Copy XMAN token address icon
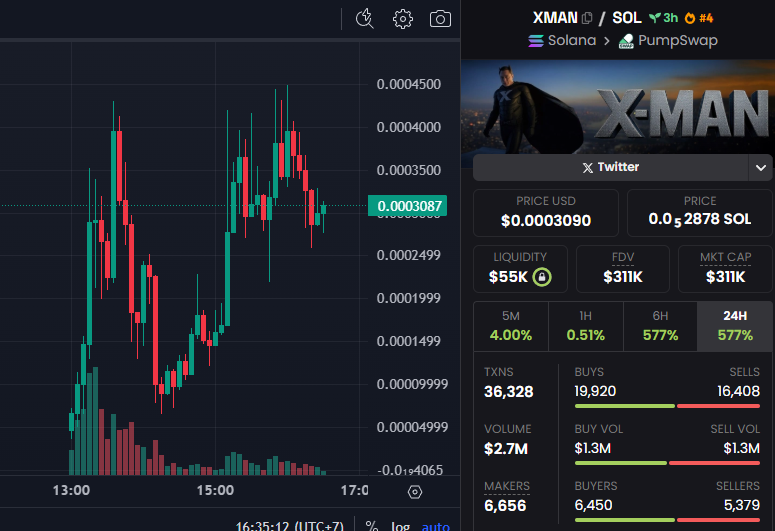775x531 pixels. pos(587,18)
